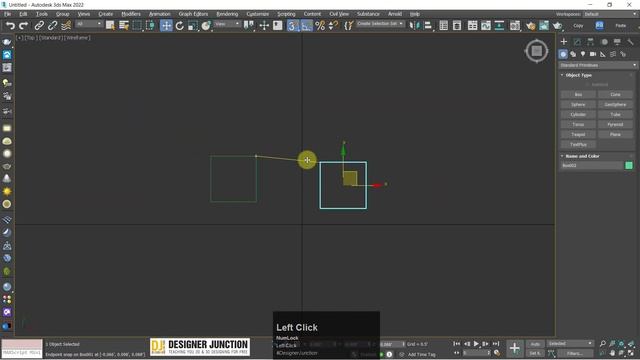Click the Align tool icon

click(x=428, y=26)
